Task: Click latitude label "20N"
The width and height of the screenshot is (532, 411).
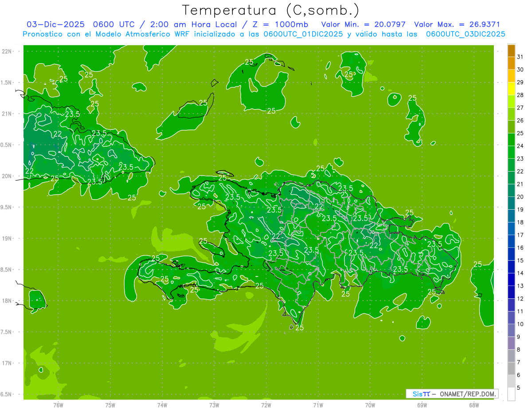Action: coord(7,176)
